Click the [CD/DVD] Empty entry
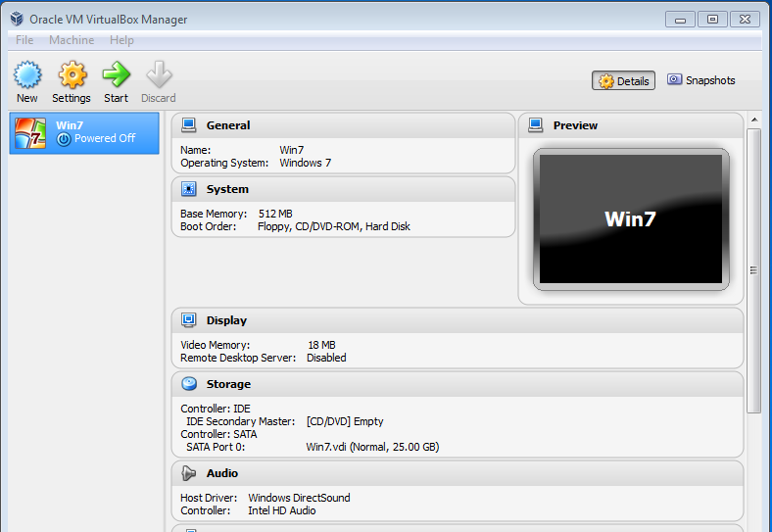Image resolution: width=772 pixels, height=532 pixels. (345, 421)
